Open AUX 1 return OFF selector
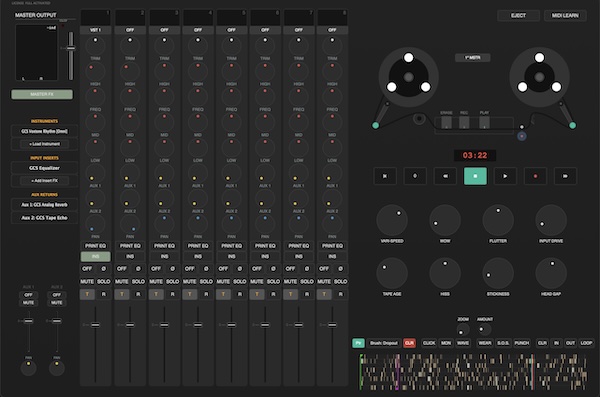The image size is (600, 397). [x=28, y=295]
